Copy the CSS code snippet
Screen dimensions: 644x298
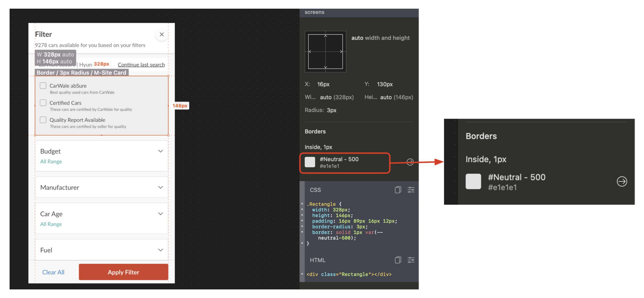click(398, 190)
